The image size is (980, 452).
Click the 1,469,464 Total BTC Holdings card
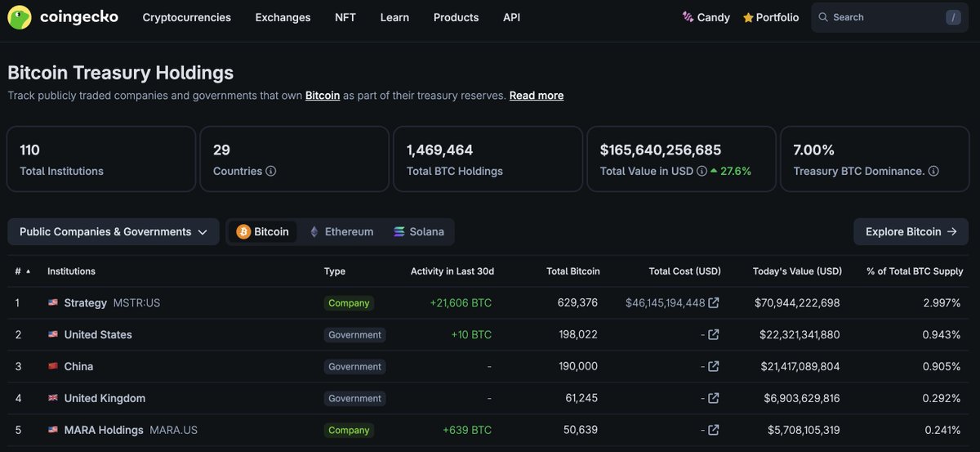488,159
